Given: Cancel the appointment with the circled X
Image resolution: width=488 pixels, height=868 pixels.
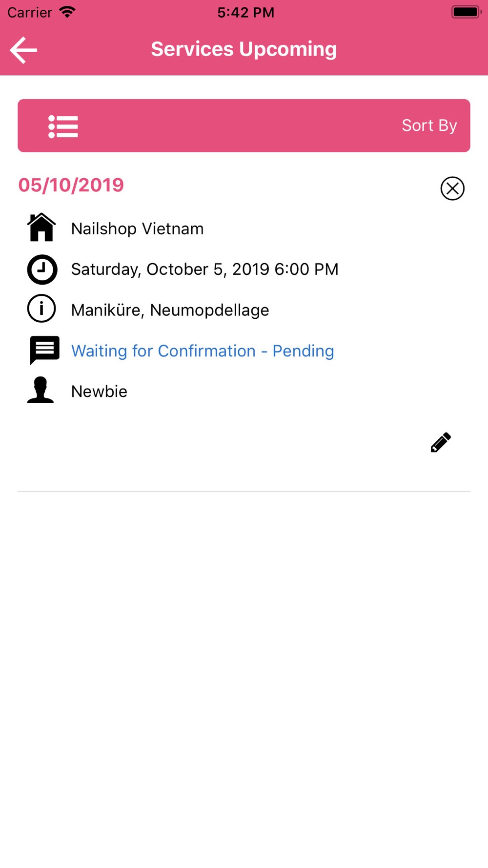Looking at the screenshot, I should point(452,188).
